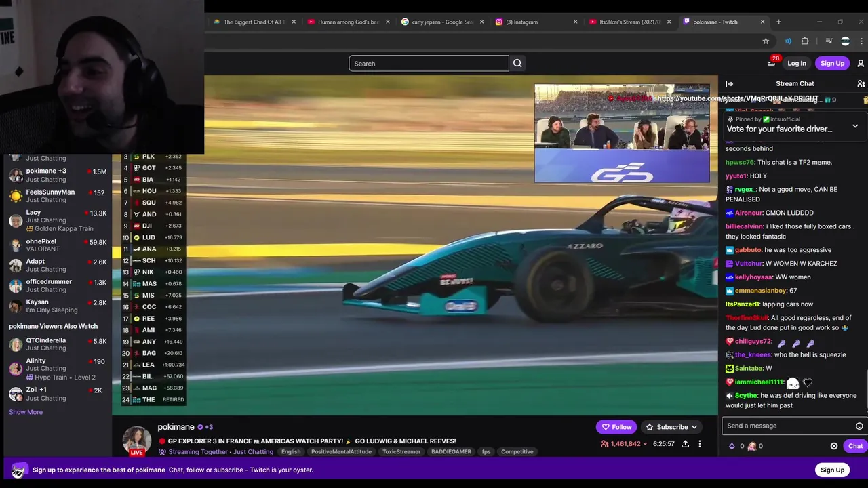Click pokimane's channel avatar with LIVE badge
This screenshot has height=488, width=868.
(136, 441)
